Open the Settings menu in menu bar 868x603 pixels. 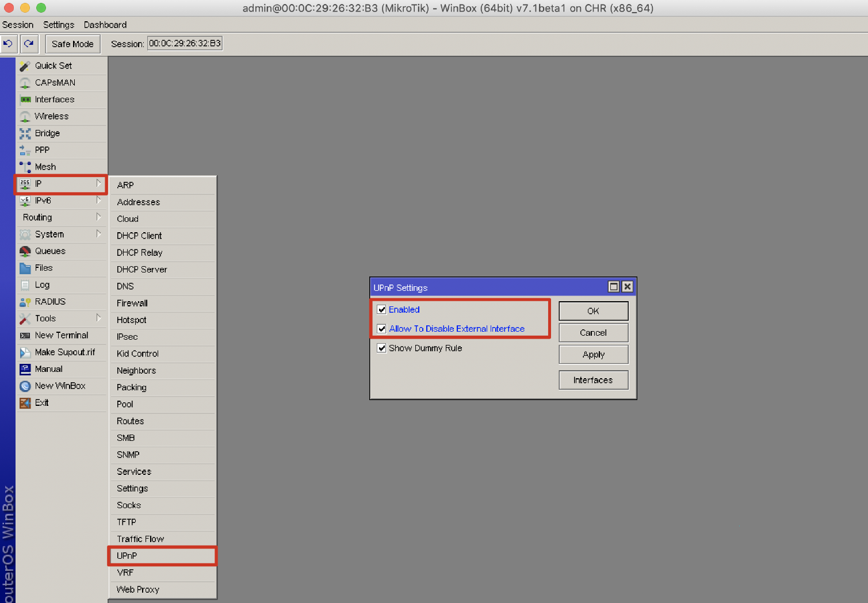click(59, 25)
